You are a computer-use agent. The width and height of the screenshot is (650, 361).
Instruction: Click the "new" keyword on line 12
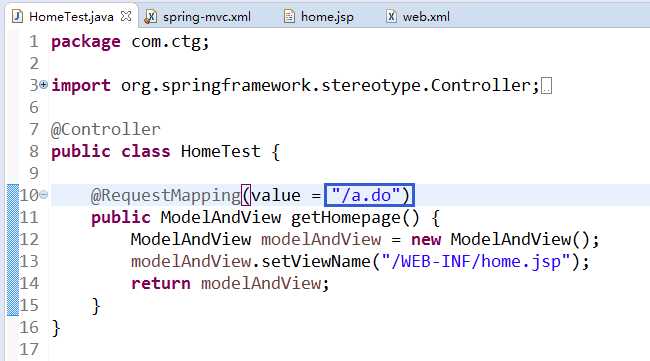point(426,240)
